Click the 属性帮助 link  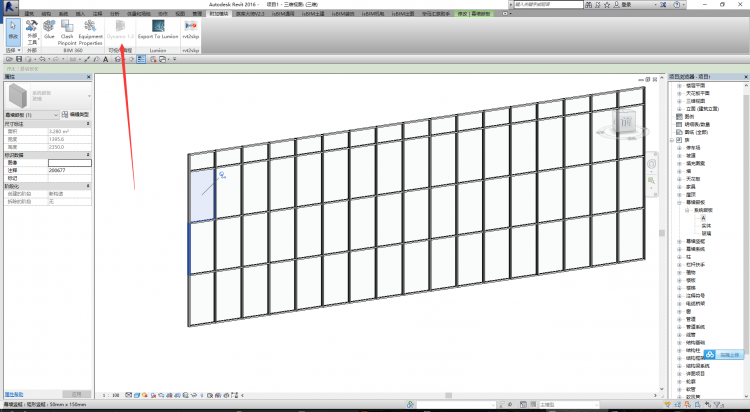(x=14, y=395)
